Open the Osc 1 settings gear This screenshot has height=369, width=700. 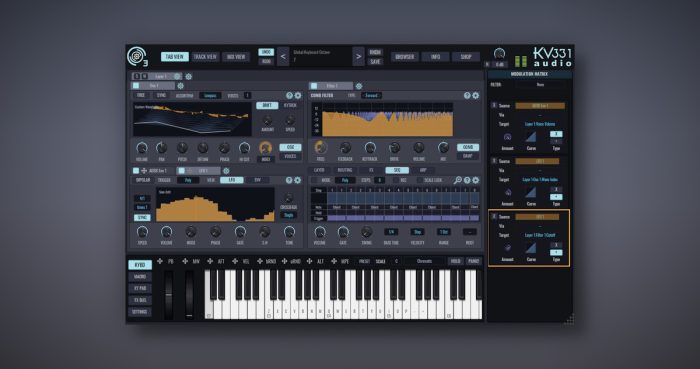click(x=180, y=86)
